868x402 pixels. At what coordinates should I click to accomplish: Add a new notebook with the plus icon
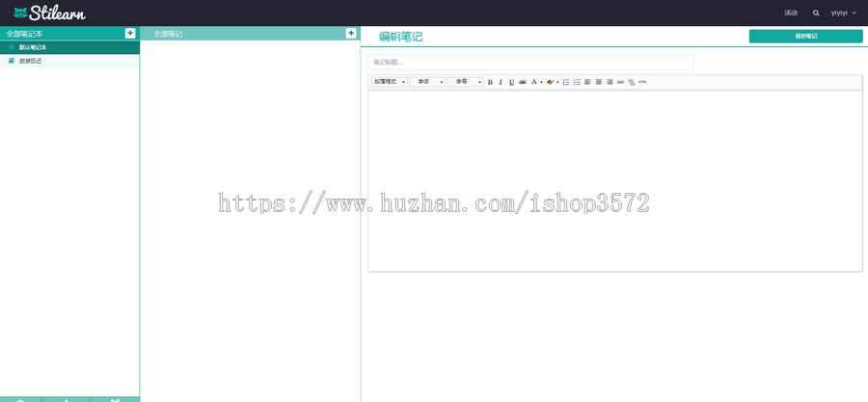(130, 33)
